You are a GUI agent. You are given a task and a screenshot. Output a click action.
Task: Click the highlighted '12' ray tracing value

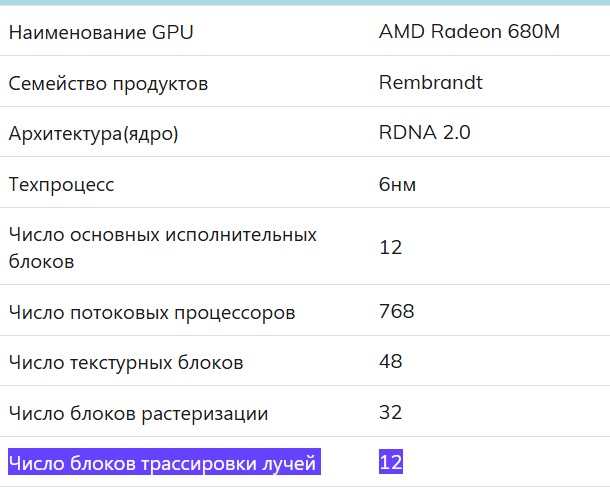coord(390,462)
